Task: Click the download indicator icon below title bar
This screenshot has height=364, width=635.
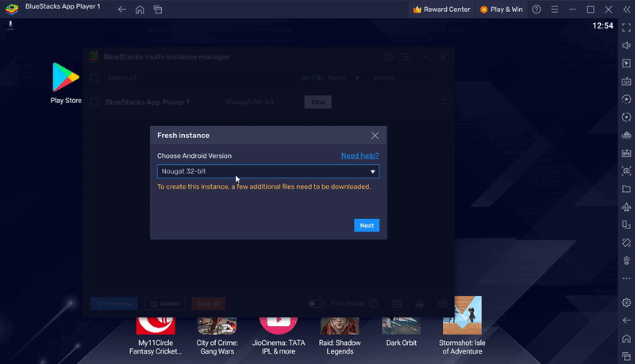Action: pos(10,25)
